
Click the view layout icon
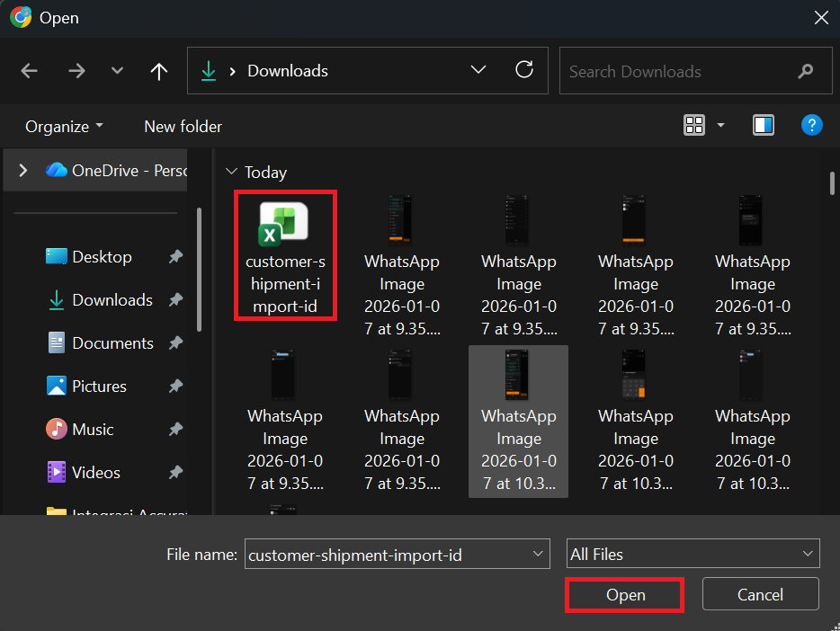[694, 126]
